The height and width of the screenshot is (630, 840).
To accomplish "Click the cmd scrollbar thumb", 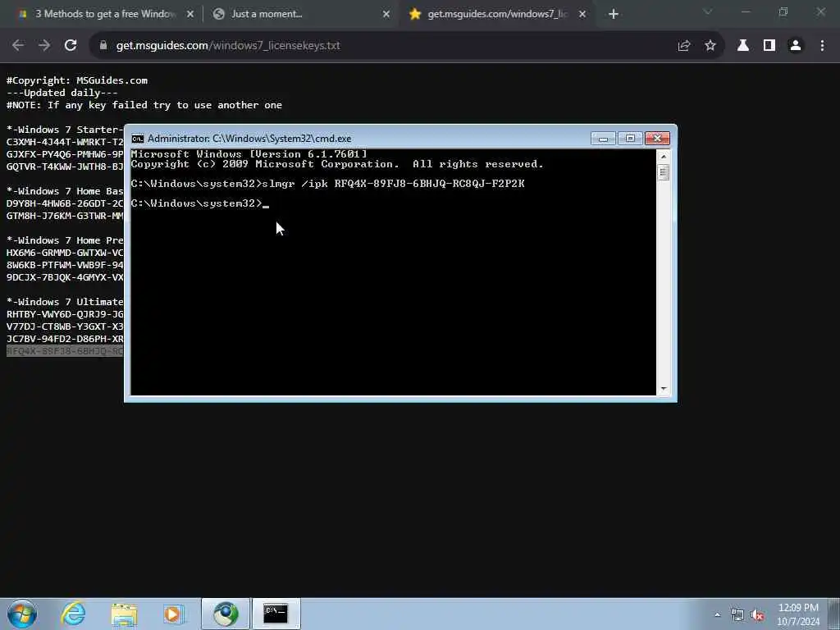I will point(663,172).
